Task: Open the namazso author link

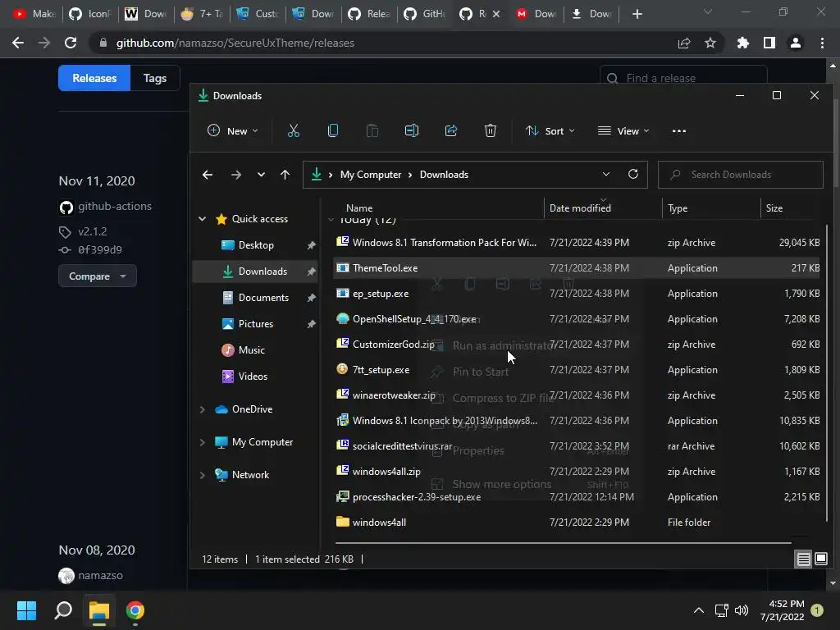Action: [100, 575]
